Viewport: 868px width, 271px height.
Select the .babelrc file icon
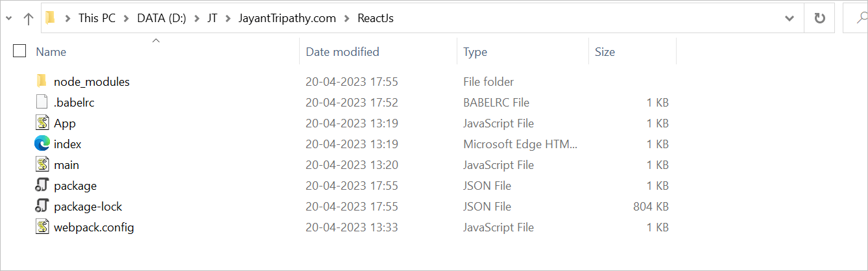pyautogui.click(x=42, y=102)
